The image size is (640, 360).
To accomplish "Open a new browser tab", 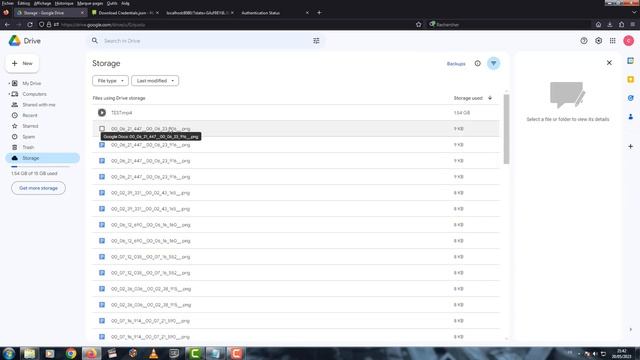I will coord(319,13).
